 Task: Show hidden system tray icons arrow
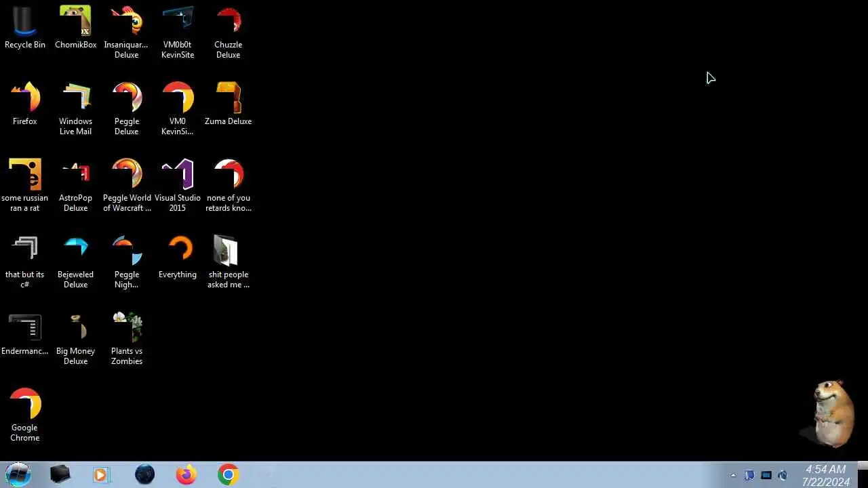coord(733,475)
